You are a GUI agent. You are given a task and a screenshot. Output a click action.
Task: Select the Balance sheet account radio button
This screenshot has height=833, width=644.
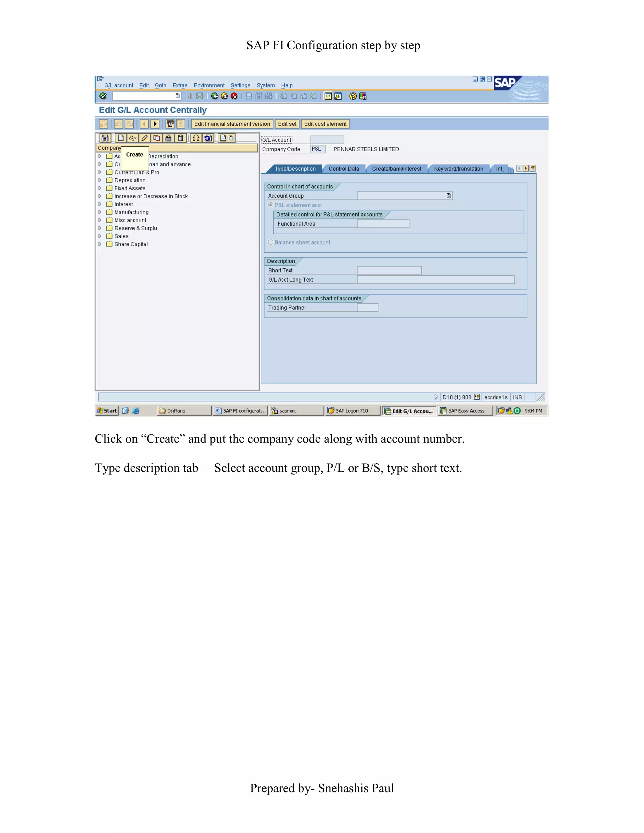click(x=270, y=242)
